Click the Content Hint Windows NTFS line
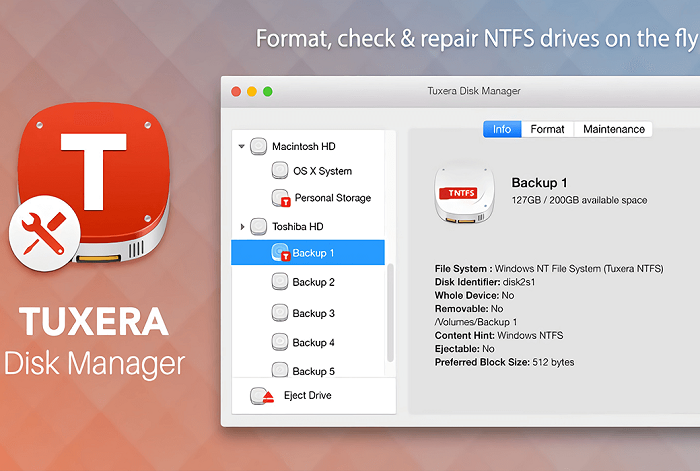The width and height of the screenshot is (700, 471). tap(499, 336)
